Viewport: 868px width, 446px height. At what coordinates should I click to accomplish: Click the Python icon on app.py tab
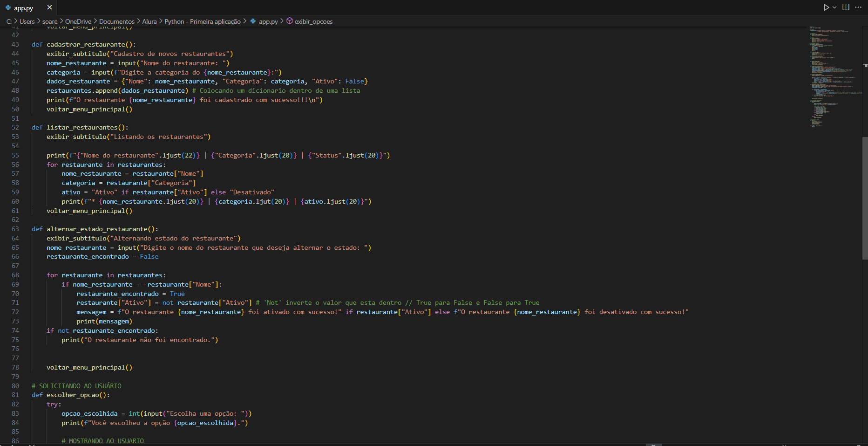(8, 8)
